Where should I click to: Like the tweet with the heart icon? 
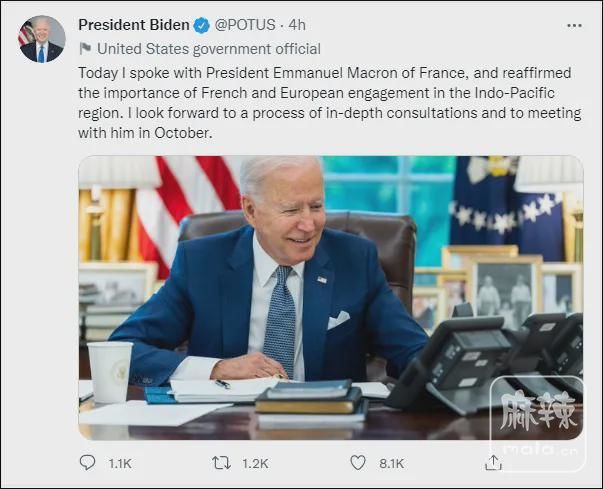(357, 463)
